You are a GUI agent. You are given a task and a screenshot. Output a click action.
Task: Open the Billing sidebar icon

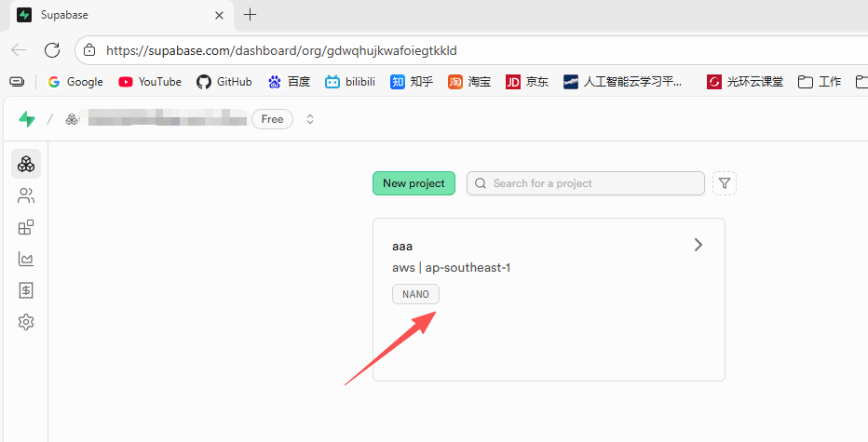tap(26, 290)
